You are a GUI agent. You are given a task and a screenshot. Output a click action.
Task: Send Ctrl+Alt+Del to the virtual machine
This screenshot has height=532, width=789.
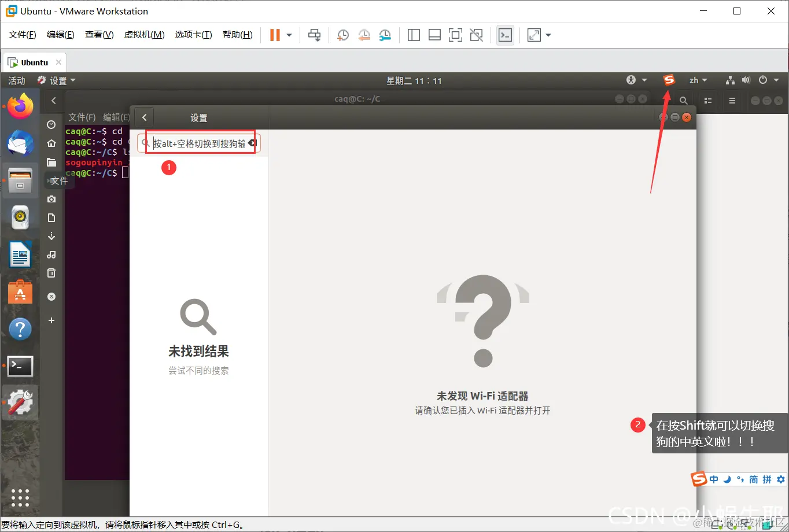coord(314,35)
